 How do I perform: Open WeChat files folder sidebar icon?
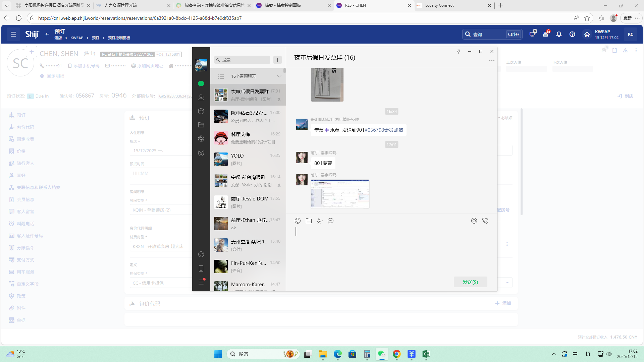click(201, 125)
